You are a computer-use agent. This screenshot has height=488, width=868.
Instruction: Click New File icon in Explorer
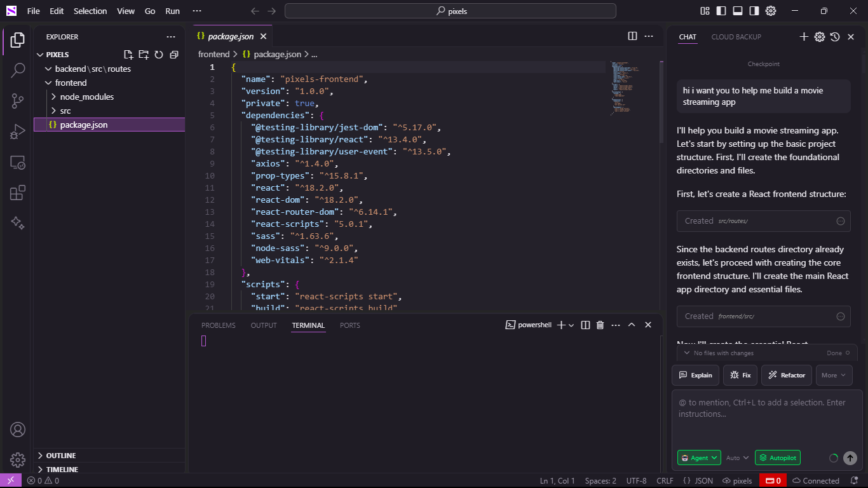click(x=128, y=55)
